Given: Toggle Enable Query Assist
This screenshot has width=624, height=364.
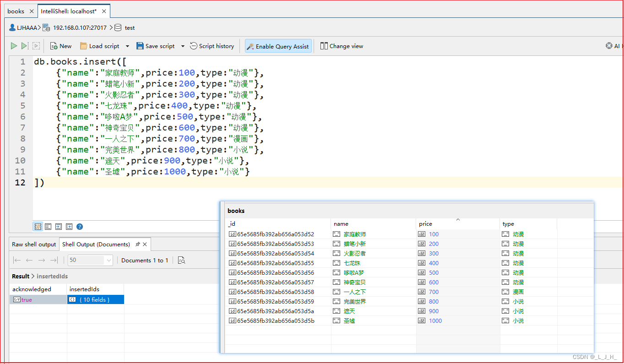Looking at the screenshot, I should [278, 46].
